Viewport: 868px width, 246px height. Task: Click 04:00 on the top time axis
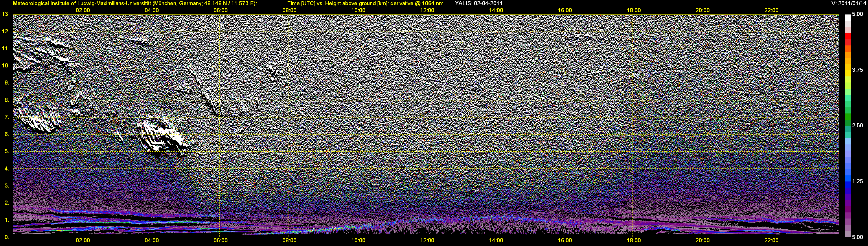[x=152, y=10]
